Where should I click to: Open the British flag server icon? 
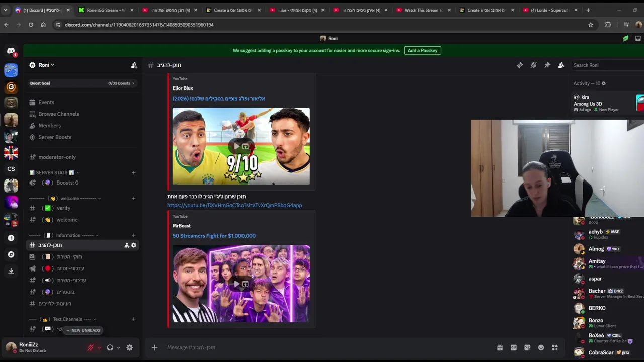click(x=11, y=152)
